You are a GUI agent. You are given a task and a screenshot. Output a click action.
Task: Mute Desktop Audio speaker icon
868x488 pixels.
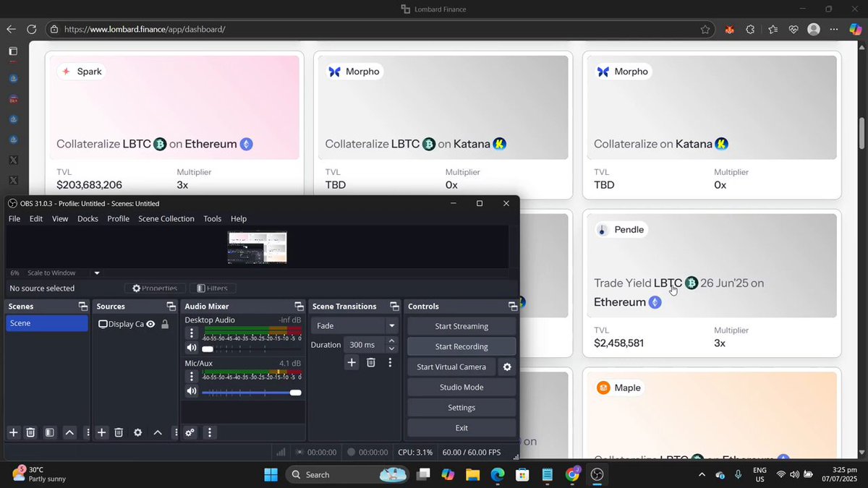[x=191, y=348]
